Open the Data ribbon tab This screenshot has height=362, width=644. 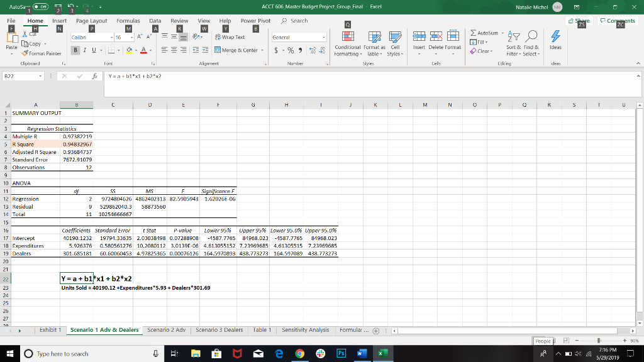point(155,21)
